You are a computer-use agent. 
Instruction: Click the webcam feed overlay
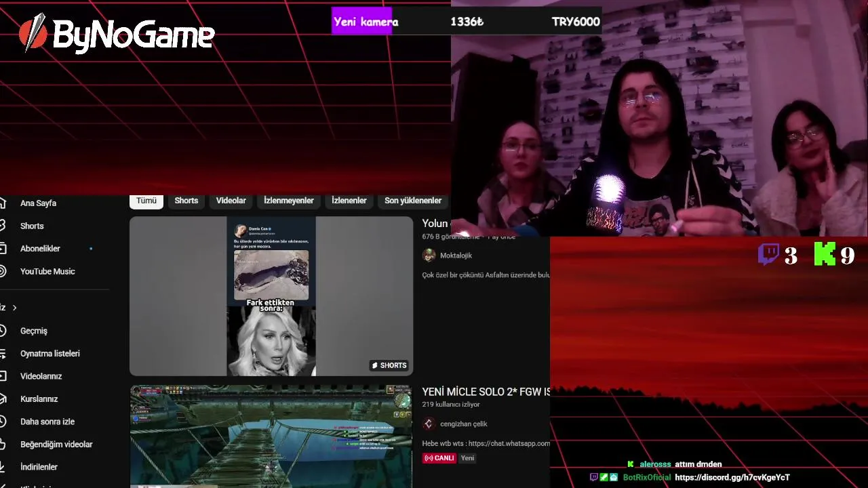659,118
